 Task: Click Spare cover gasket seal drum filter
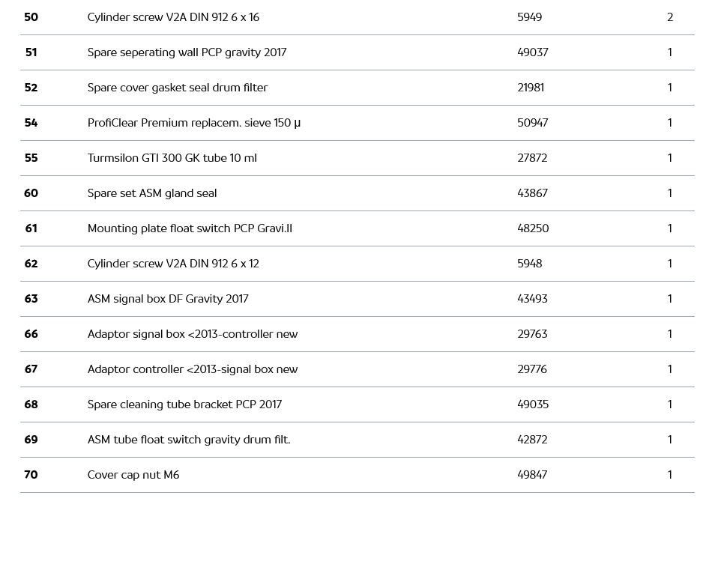[177, 88]
